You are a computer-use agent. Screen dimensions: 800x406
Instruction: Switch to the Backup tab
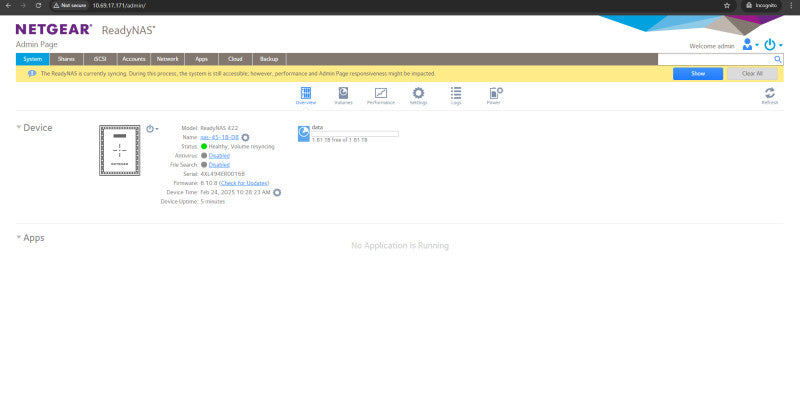coord(269,59)
